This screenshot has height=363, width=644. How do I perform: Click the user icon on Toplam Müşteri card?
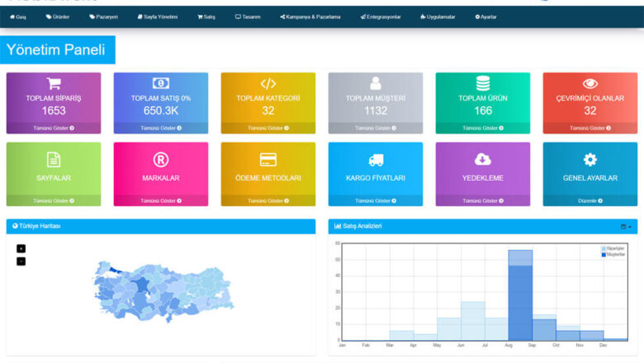pyautogui.click(x=376, y=83)
